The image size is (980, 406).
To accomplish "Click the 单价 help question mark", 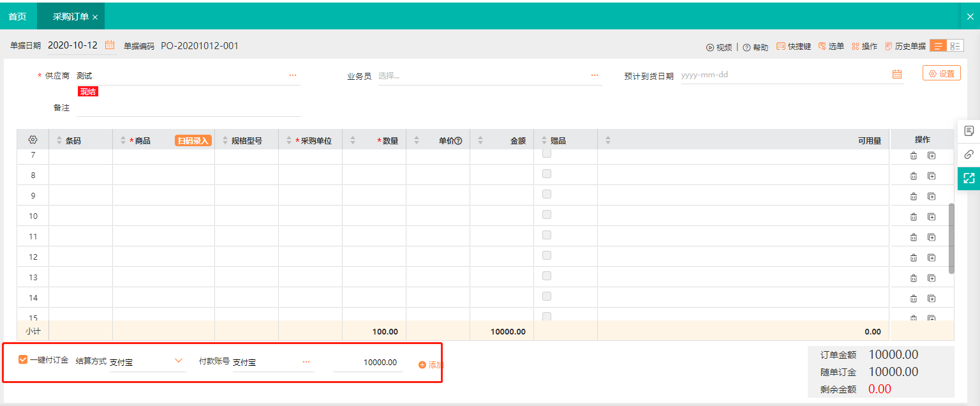I will click(458, 141).
